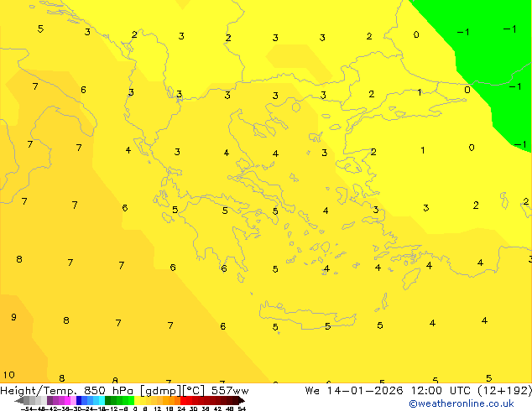Click the weatheronline.co.uk copyright link
The width and height of the screenshot is (532, 411).
click(462, 403)
